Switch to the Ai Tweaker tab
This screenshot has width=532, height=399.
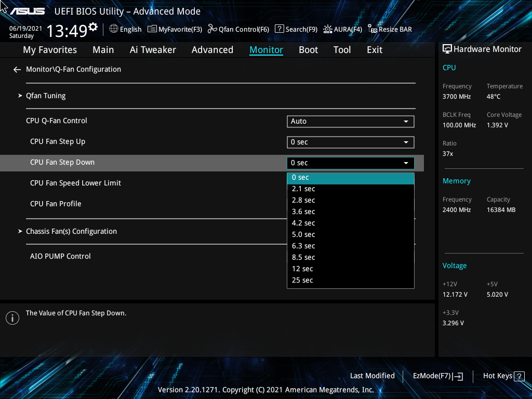(153, 49)
